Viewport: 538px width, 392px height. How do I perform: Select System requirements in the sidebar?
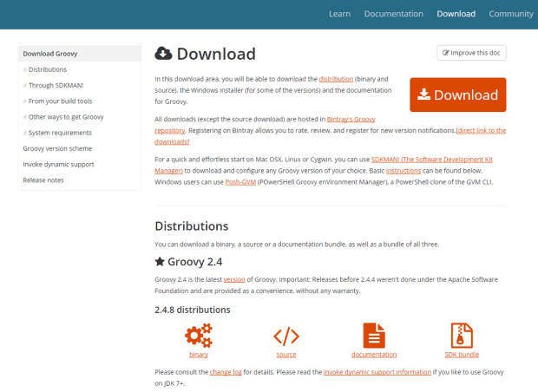[60, 133]
